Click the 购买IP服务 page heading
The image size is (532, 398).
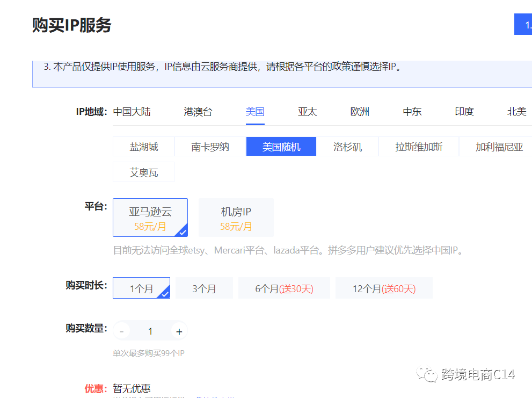click(71, 25)
